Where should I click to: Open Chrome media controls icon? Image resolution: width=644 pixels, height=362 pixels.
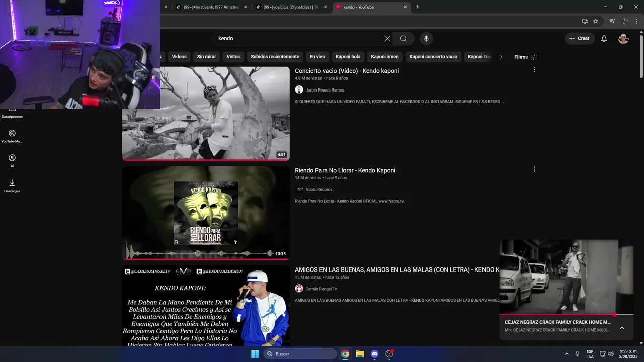tap(612, 21)
